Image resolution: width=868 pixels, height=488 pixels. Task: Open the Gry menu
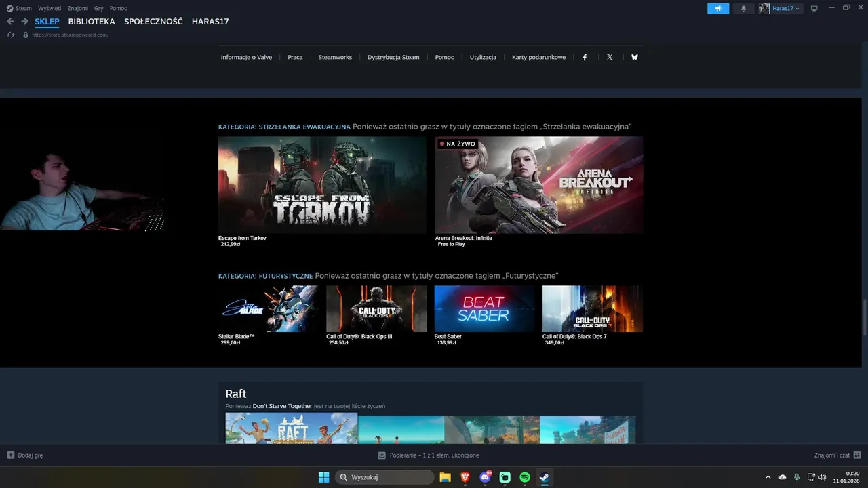tap(99, 8)
